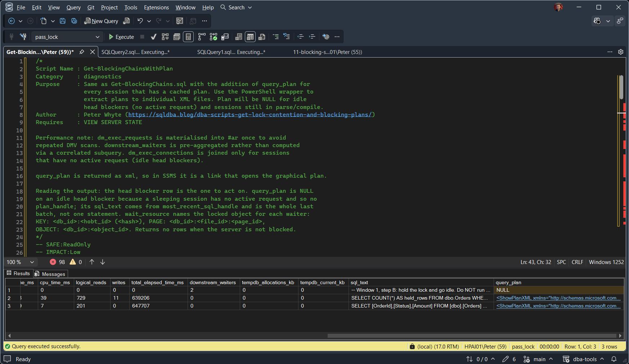Click the New Query button
This screenshot has width=629, height=364.
[x=101, y=21]
